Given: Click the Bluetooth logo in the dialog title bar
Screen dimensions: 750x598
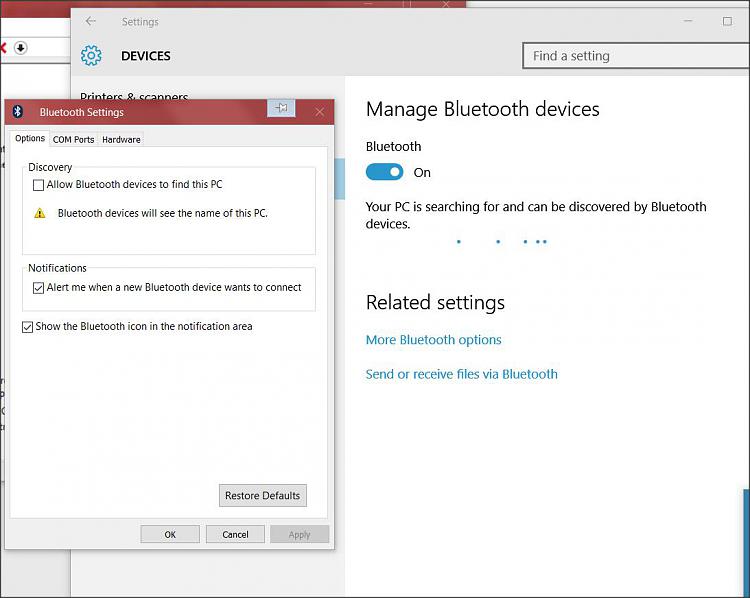Looking at the screenshot, I should click(x=18, y=111).
